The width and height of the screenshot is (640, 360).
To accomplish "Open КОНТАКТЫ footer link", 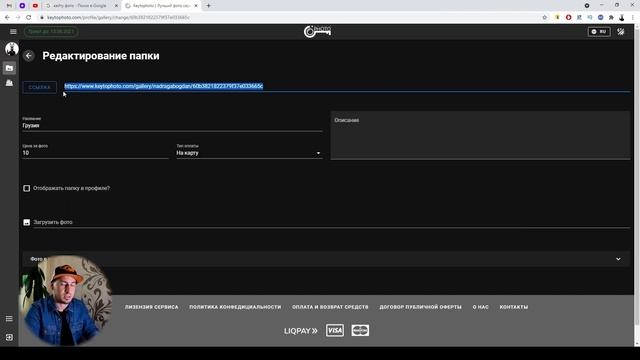I will tap(513, 307).
